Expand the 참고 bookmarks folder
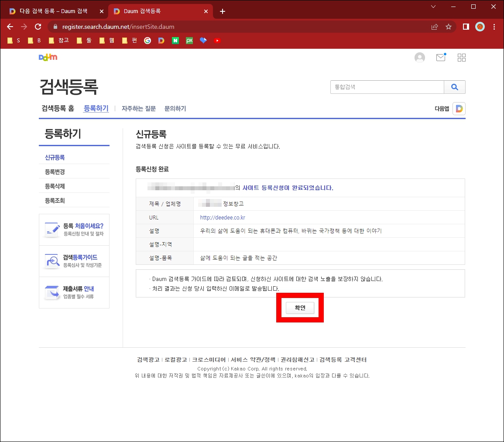 [59, 41]
